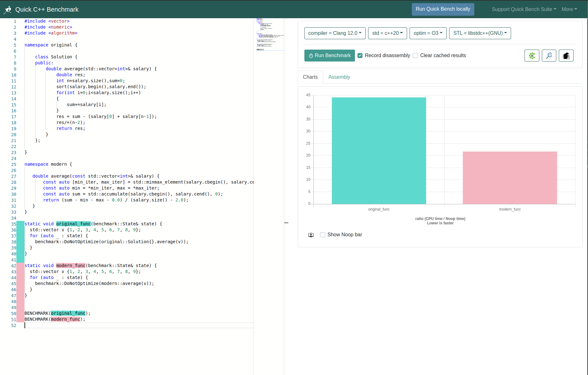Viewport: 588px width, 375px height.
Task: Click highlighted original_func in BENCHMARK line
Action: 68,313
